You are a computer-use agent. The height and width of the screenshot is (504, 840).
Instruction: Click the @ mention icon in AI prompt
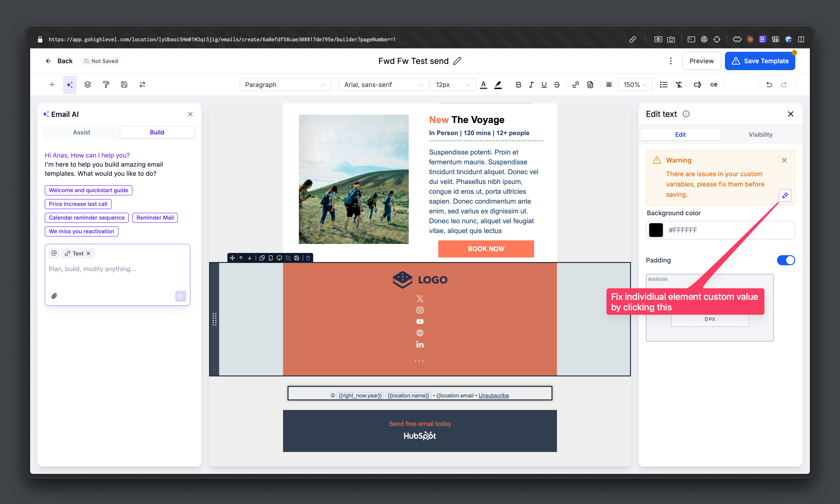(x=54, y=253)
